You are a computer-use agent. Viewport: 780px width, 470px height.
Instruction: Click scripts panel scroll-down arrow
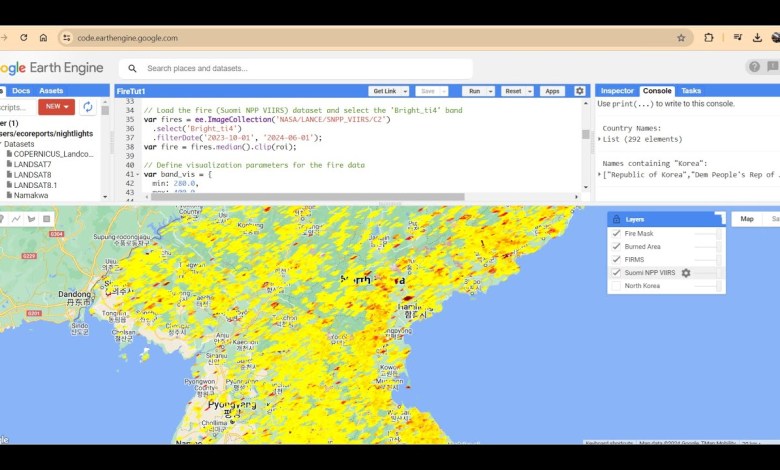click(105, 197)
